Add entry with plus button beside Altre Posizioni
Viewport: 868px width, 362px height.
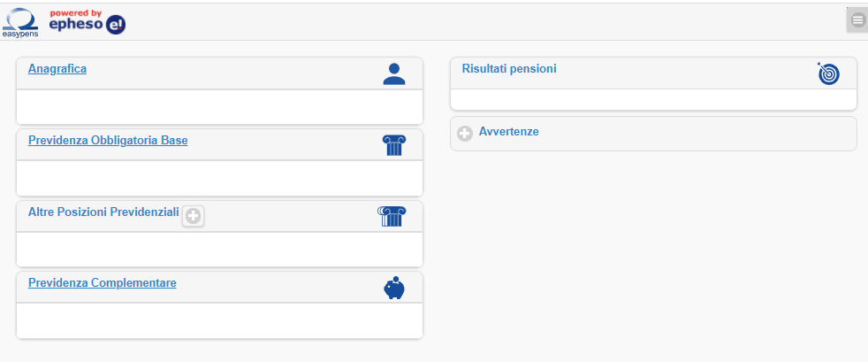pyautogui.click(x=193, y=215)
